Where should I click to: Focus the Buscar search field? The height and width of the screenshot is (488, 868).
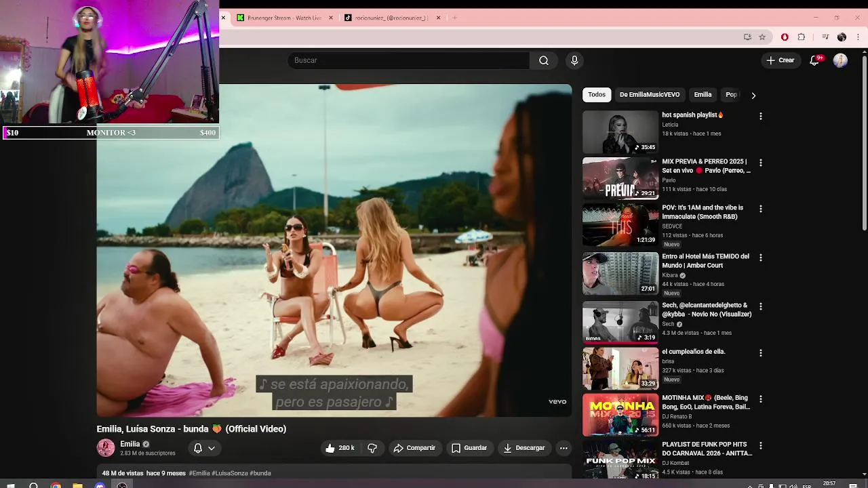408,60
